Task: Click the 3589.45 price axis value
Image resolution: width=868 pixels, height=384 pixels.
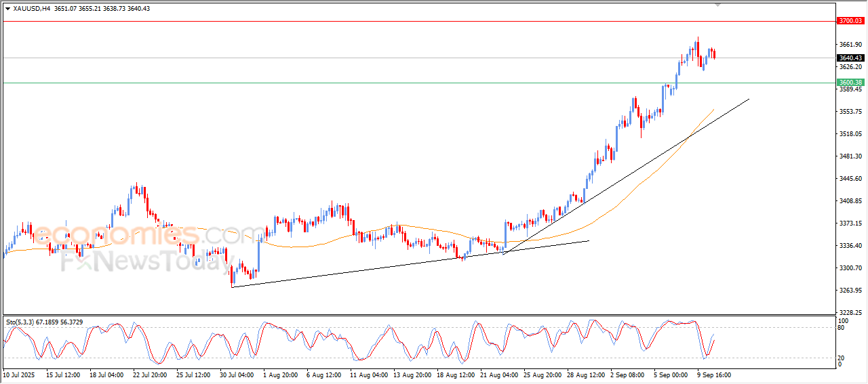Action: tap(850, 89)
